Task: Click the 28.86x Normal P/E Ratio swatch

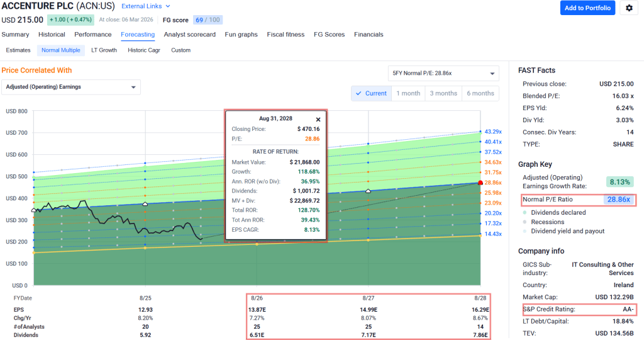Action: [618, 200]
